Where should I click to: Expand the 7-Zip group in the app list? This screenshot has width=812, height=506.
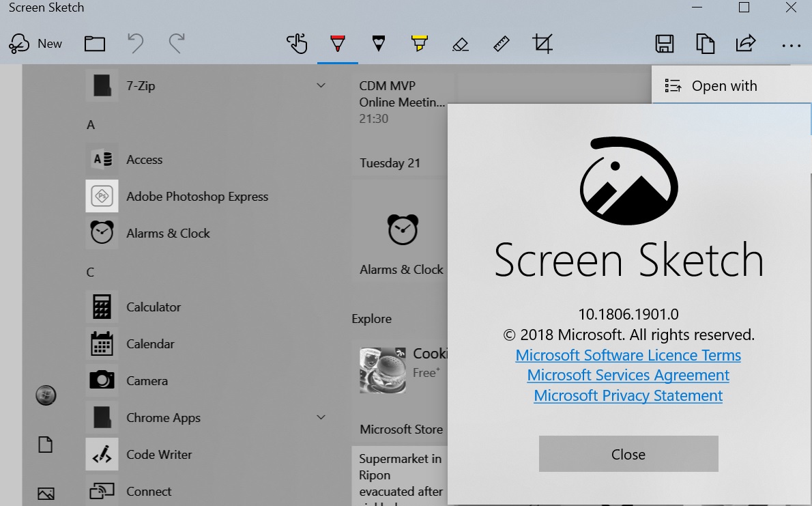click(x=321, y=85)
